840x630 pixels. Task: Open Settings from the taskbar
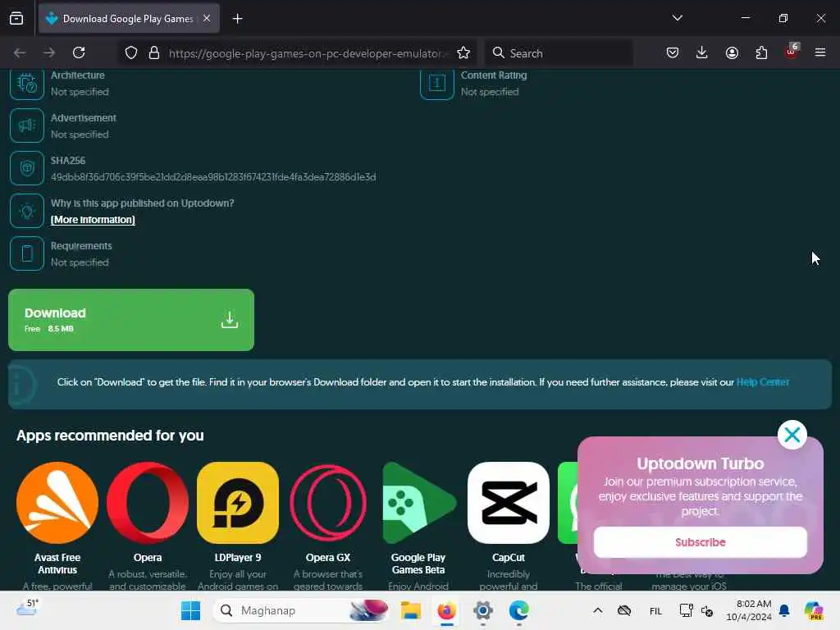pyautogui.click(x=482, y=610)
